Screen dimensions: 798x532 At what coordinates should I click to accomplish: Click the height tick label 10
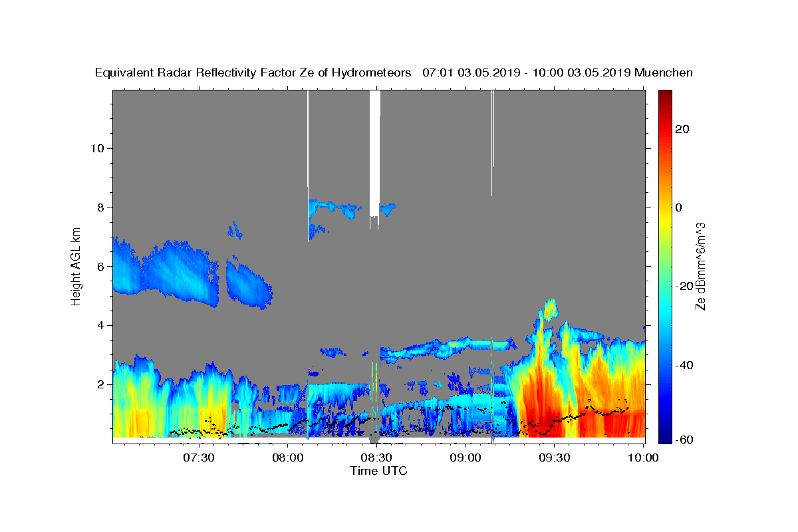click(96, 148)
